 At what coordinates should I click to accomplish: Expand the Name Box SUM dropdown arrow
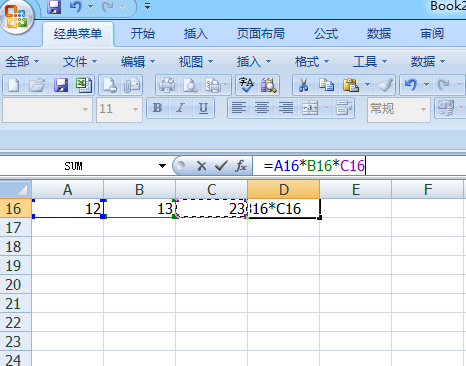[x=162, y=166]
